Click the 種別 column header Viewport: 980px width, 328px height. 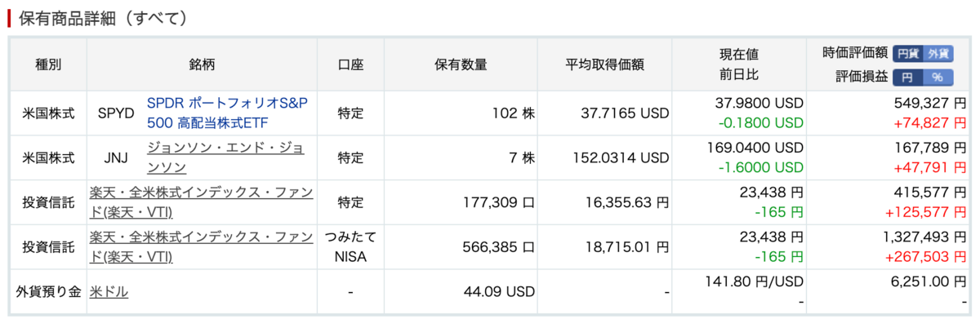(x=48, y=64)
